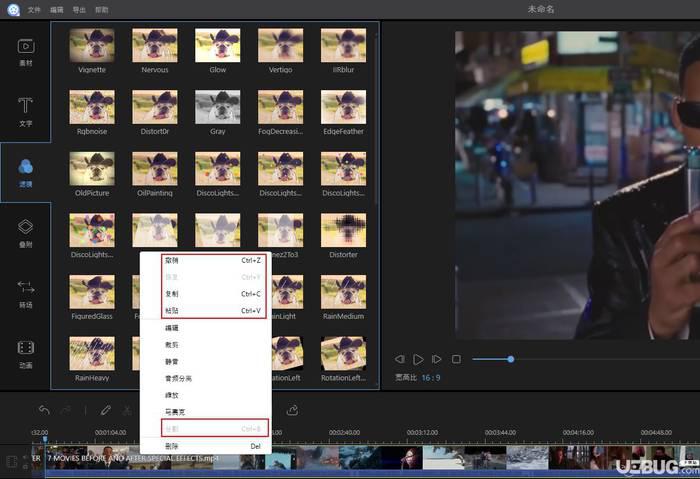The height and width of the screenshot is (479, 700).
Task: Click the 00:04:16.00 timeline ruler mark
Action: pyautogui.click(x=578, y=432)
